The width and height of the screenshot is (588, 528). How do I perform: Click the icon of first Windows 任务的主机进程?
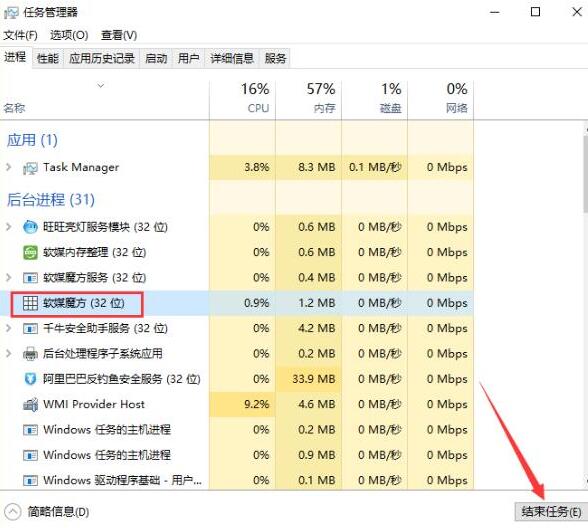coord(30,430)
